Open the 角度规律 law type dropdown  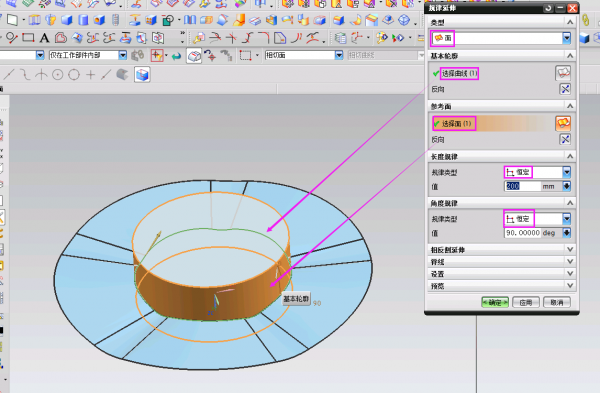(x=566, y=219)
